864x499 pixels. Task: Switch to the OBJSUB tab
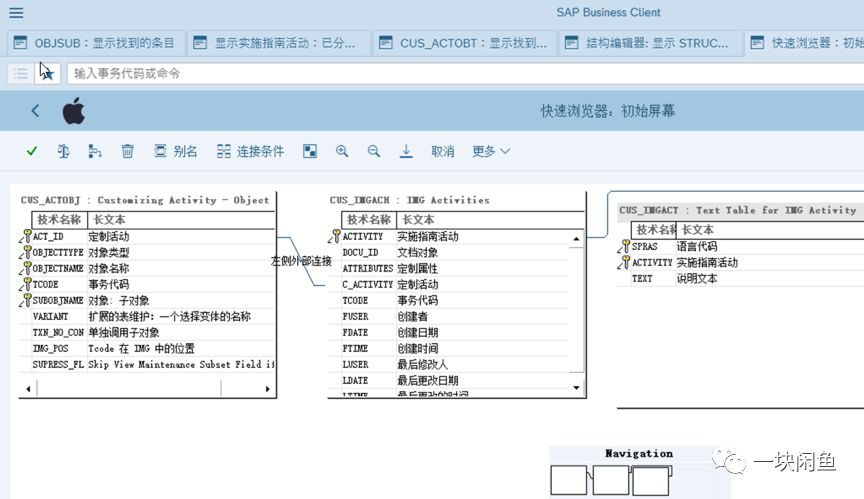(x=94, y=43)
